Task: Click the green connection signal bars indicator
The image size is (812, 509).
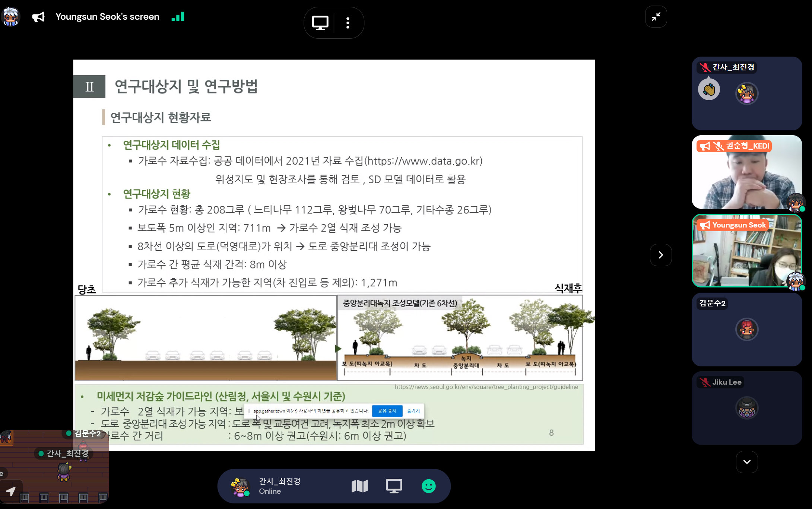Action: point(178,17)
